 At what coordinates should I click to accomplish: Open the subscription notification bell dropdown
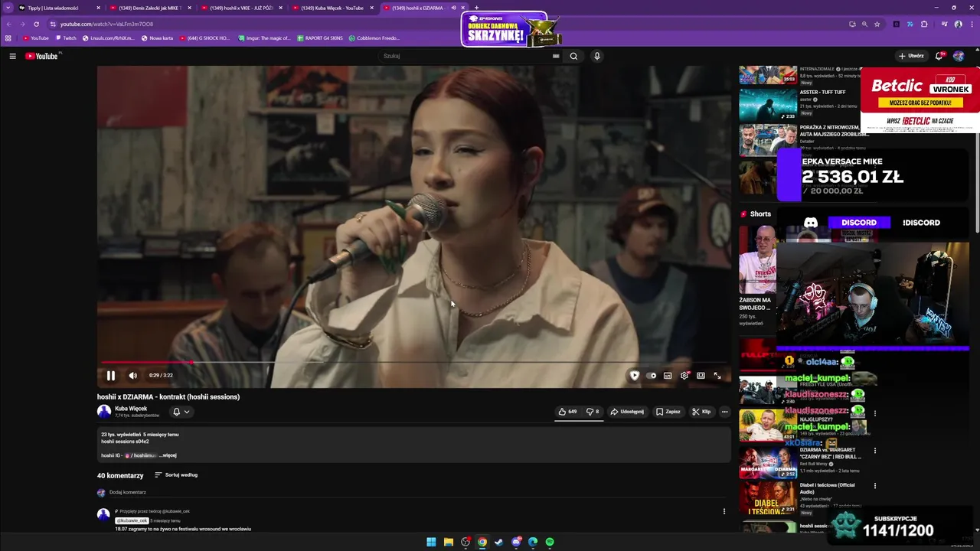pyautogui.click(x=181, y=412)
